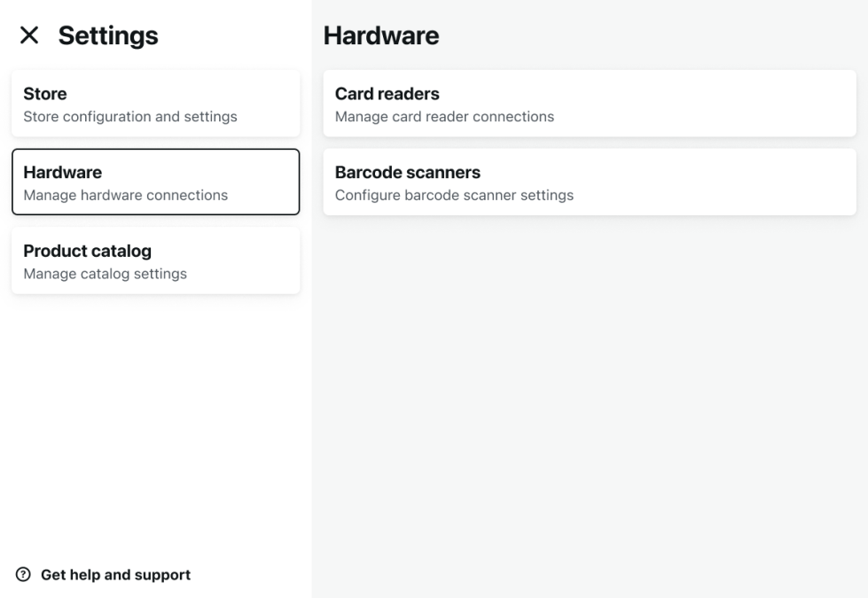Viewport: 868px width, 598px height.
Task: Open Get help and support link
Action: [x=115, y=575]
